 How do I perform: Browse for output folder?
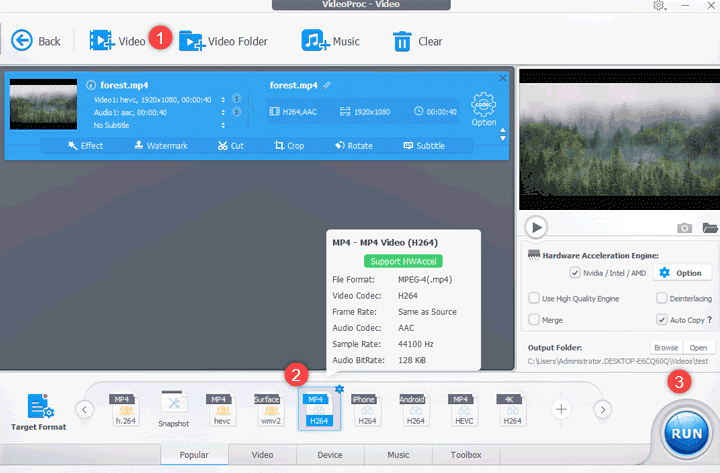point(666,348)
